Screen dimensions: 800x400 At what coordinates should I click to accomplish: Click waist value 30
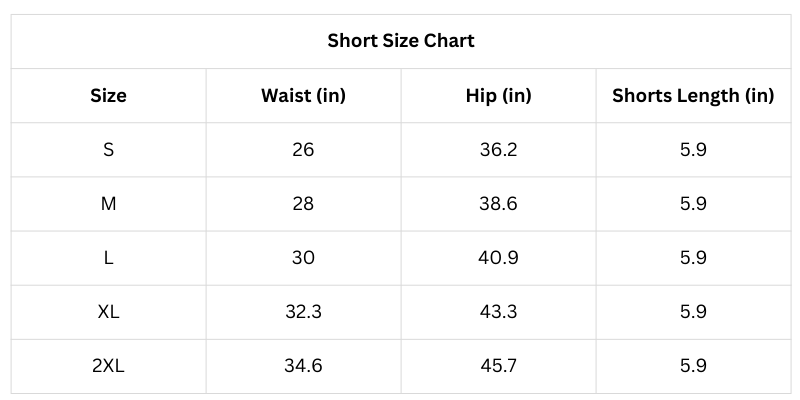303,258
